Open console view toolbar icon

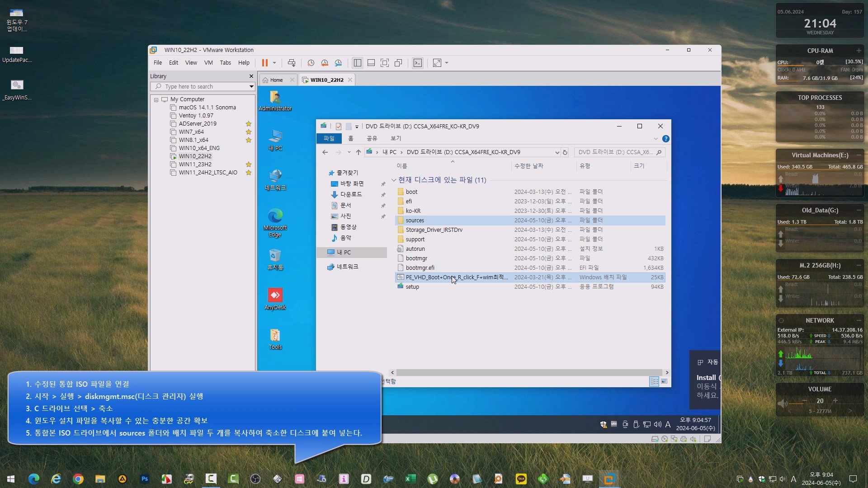418,63
